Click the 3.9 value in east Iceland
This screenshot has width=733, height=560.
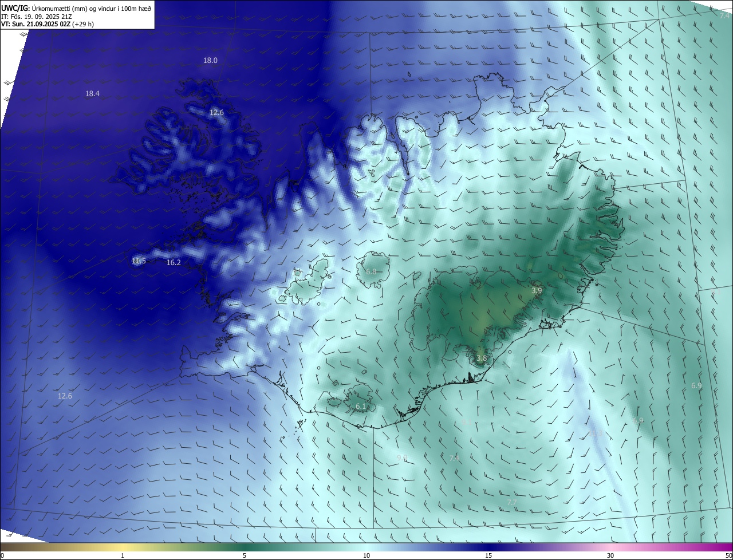pyautogui.click(x=537, y=291)
